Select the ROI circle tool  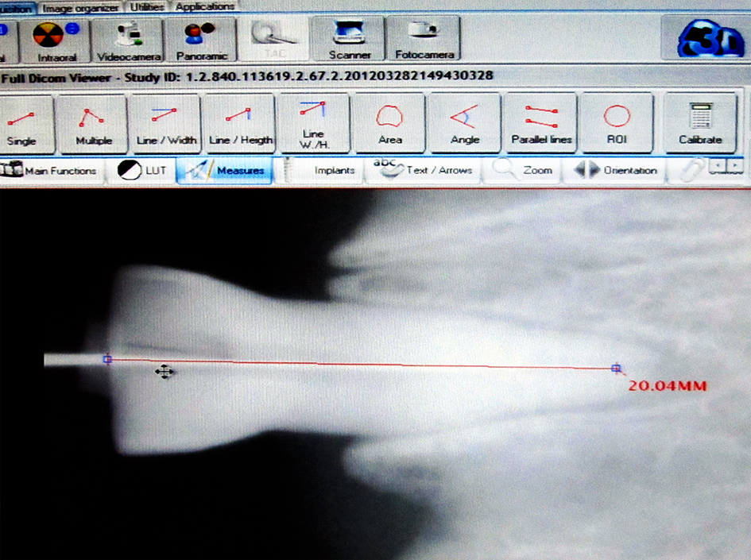[617, 124]
